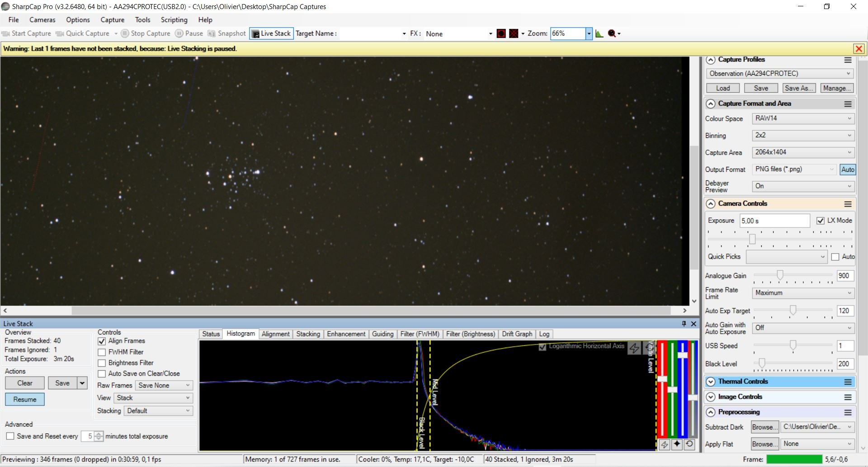
Task: Open the Capture Area dropdown
Action: 803,152
